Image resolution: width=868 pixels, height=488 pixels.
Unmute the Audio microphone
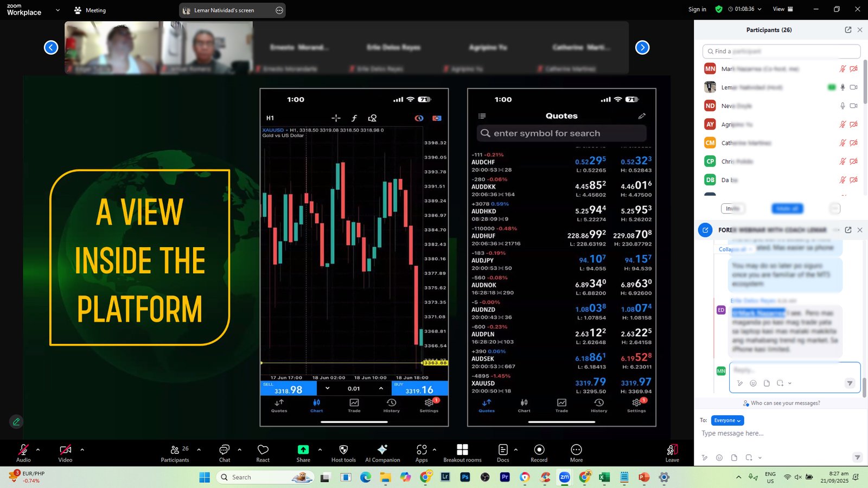click(23, 453)
